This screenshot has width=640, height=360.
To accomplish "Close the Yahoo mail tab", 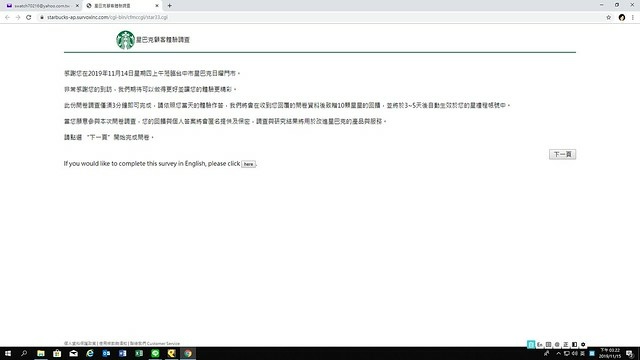I will (77, 6).
